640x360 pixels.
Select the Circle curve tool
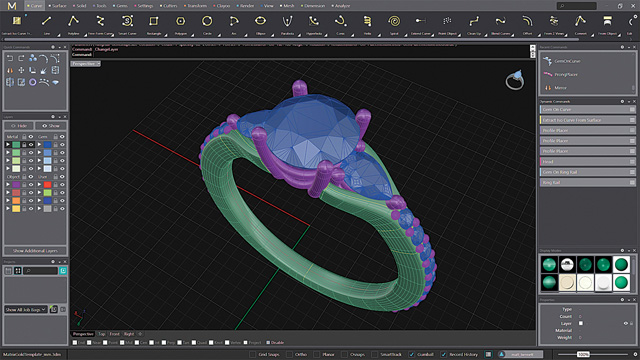207,21
